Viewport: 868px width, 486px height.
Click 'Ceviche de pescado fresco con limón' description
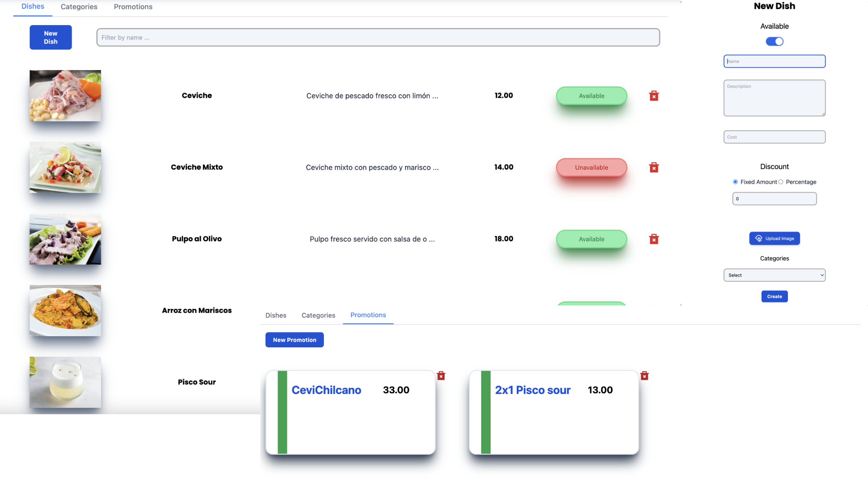click(372, 96)
